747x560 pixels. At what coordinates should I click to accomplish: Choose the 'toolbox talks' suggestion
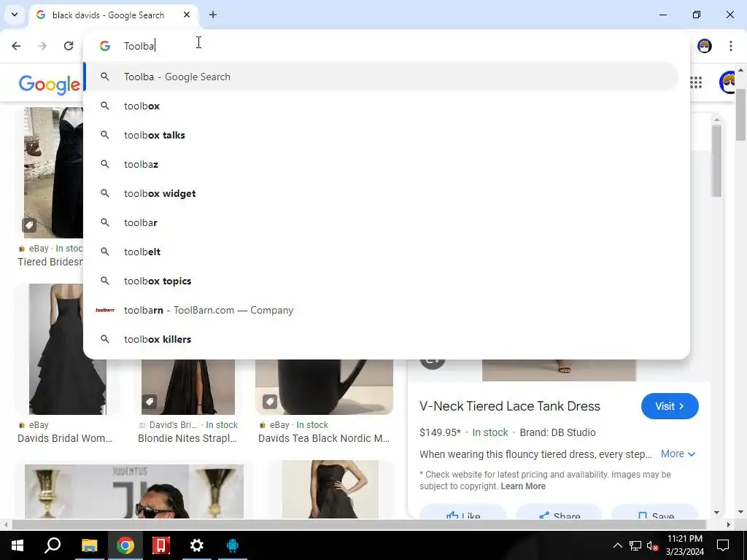pyautogui.click(x=381, y=135)
